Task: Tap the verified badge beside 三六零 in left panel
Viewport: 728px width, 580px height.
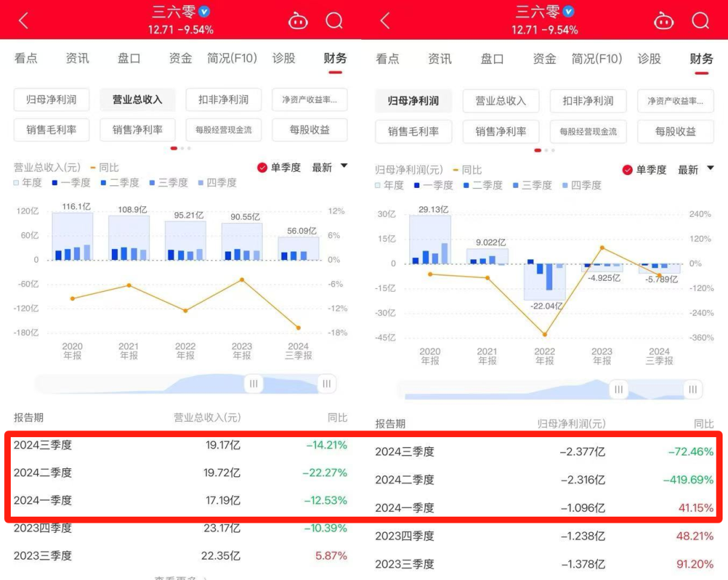Action: pyautogui.click(x=204, y=11)
